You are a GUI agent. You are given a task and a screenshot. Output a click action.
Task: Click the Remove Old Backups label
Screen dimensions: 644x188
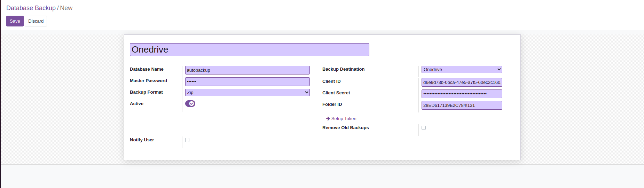(345, 128)
